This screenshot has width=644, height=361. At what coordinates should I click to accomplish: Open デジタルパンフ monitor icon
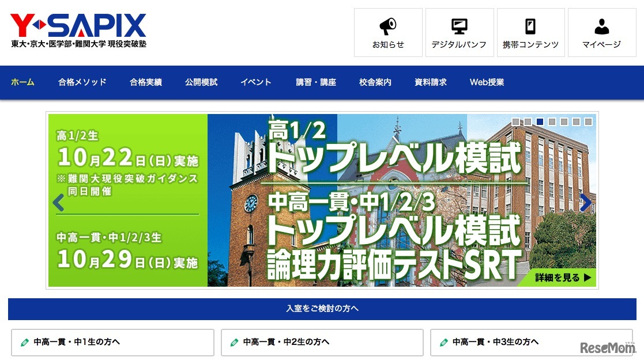point(459,26)
